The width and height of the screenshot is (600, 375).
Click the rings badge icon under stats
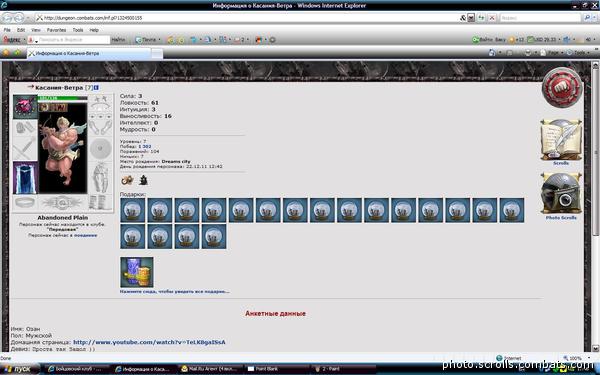127,180
